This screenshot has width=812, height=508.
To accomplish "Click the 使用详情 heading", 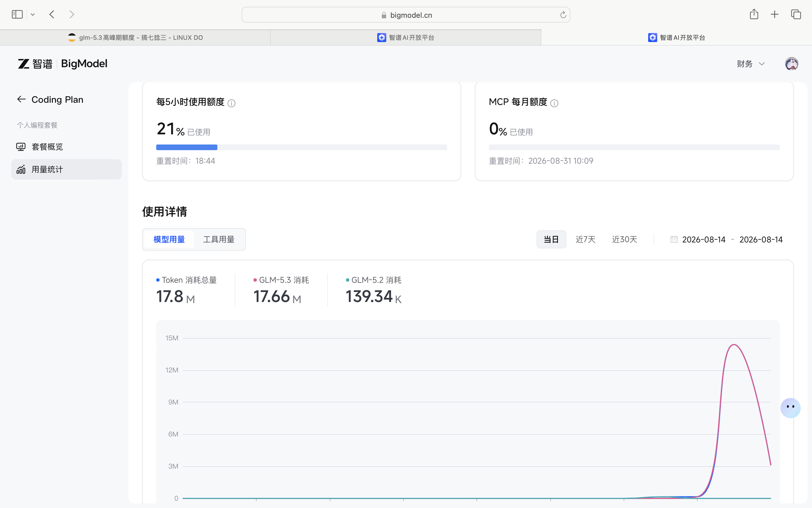I will click(x=164, y=212).
